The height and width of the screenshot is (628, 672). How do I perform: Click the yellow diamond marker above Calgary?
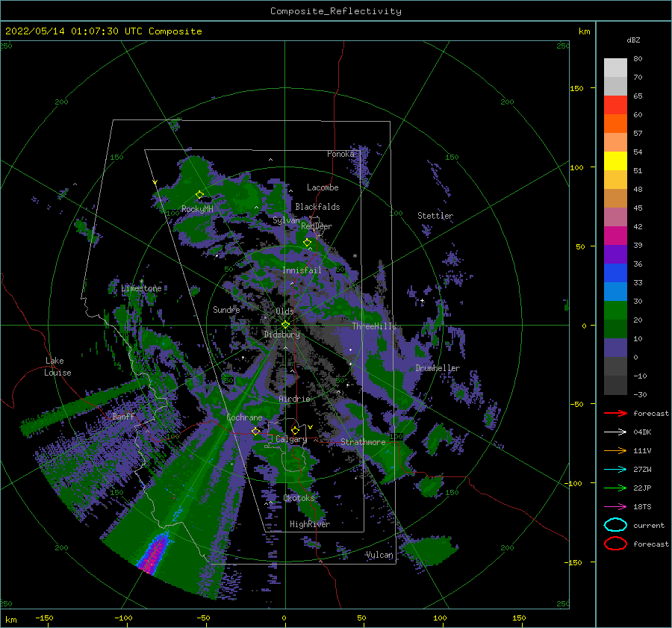click(x=295, y=430)
